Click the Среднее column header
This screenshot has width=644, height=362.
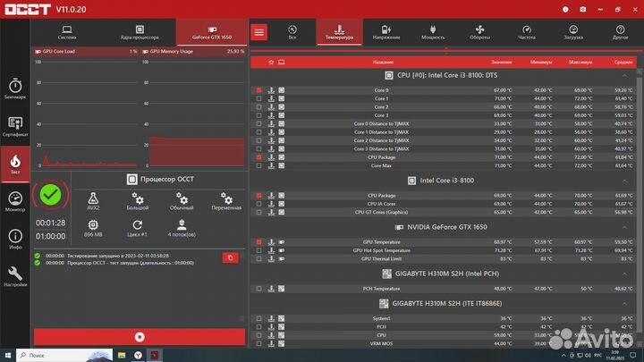tap(623, 62)
